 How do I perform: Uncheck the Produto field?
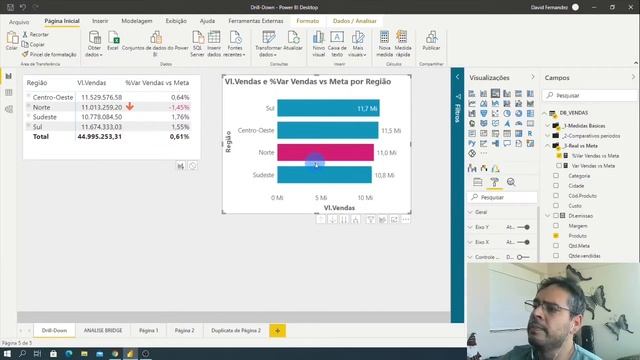[x=556, y=236]
